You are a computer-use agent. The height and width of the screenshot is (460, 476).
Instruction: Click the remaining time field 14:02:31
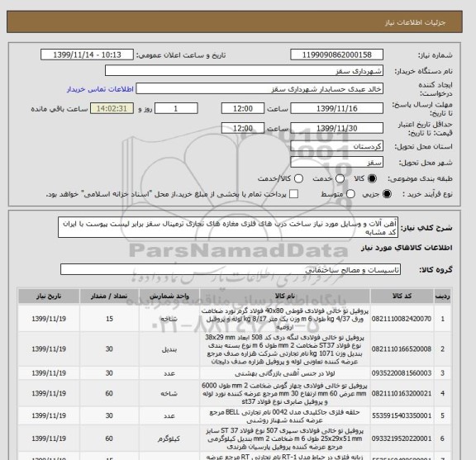click(112, 108)
